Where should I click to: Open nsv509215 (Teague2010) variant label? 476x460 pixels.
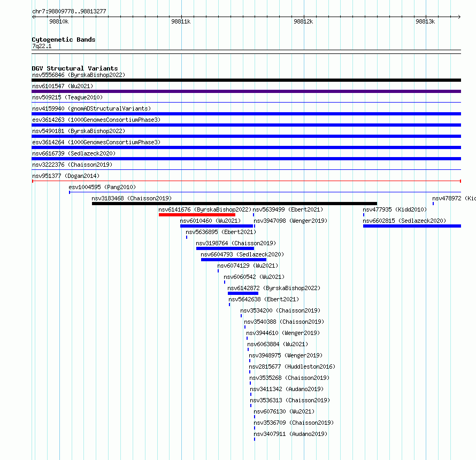(x=67, y=97)
